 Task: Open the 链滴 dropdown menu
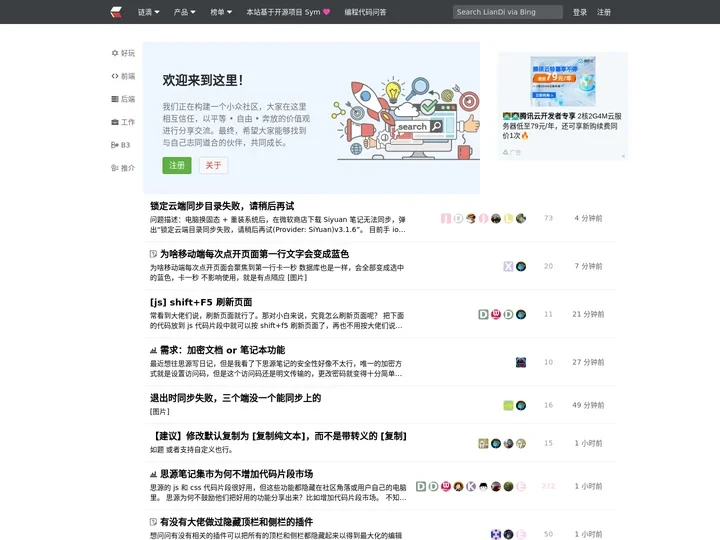149,12
